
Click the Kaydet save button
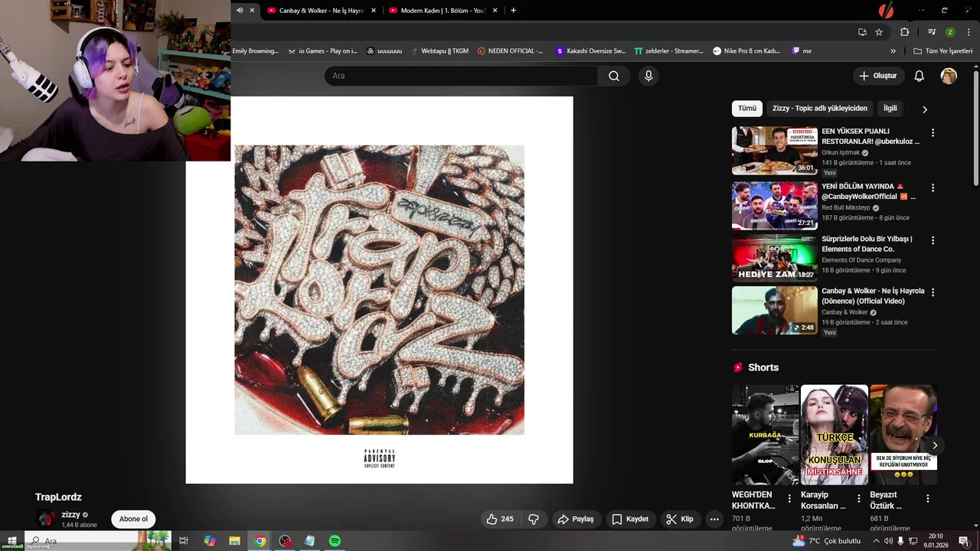click(630, 519)
